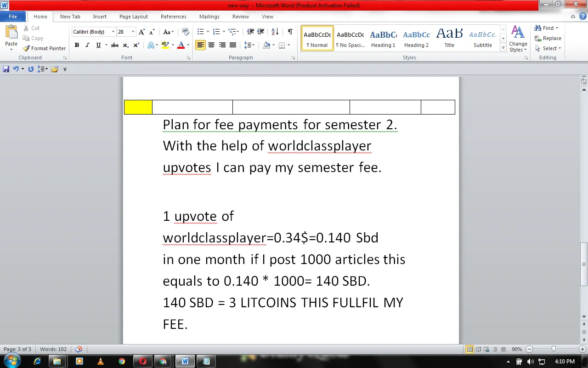The width and height of the screenshot is (588, 368).
Task: Switch to the Mailings tab
Action: click(x=209, y=17)
